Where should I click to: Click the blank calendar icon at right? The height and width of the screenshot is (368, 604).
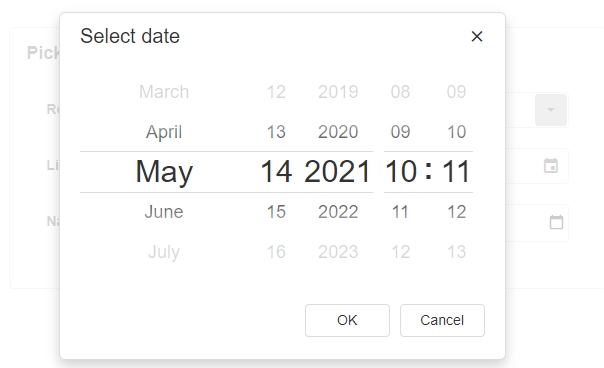[x=556, y=222]
